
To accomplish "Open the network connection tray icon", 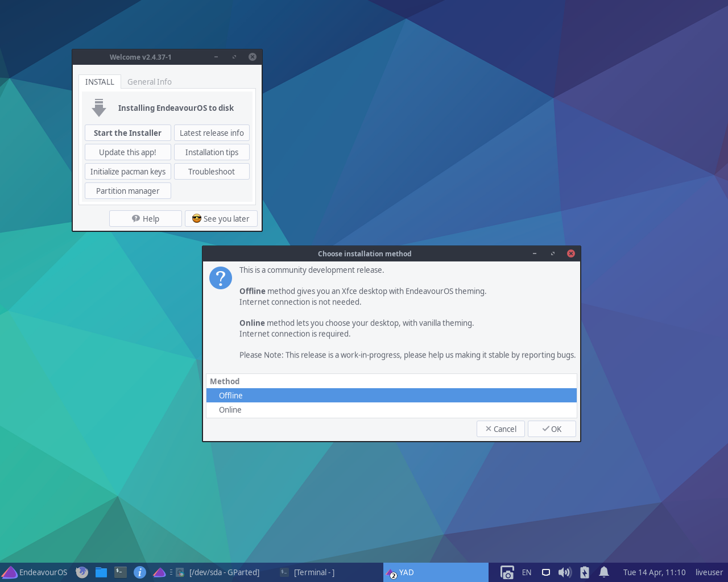I will pyautogui.click(x=546, y=572).
